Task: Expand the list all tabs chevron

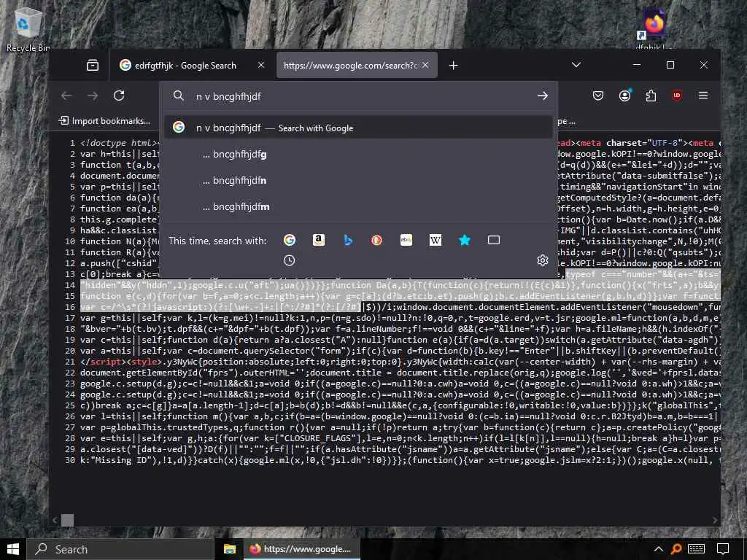Action: coord(576,65)
